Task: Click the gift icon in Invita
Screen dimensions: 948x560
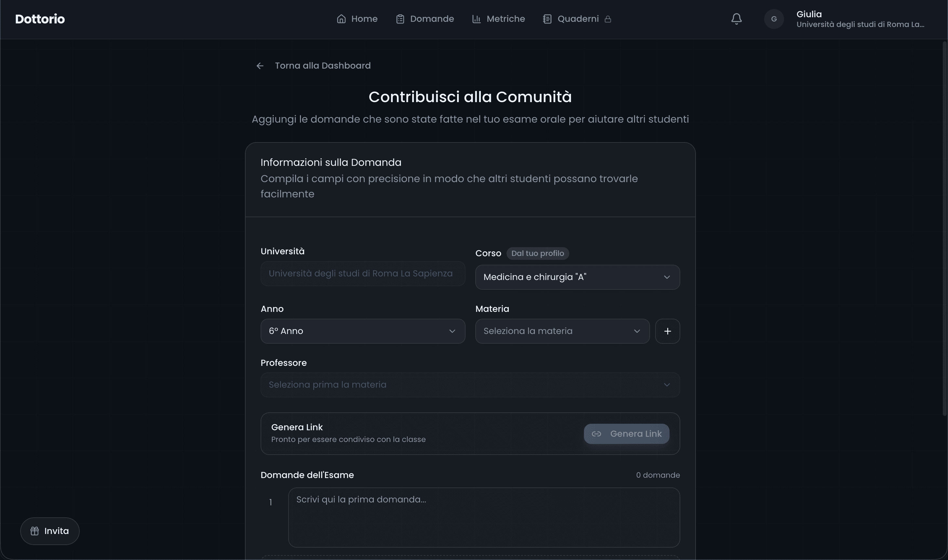Action: click(x=35, y=531)
